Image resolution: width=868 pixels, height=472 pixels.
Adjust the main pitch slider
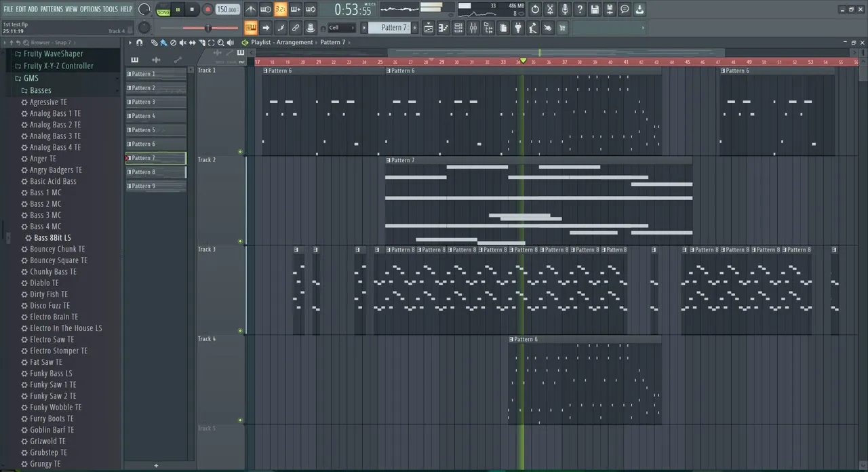(208, 28)
